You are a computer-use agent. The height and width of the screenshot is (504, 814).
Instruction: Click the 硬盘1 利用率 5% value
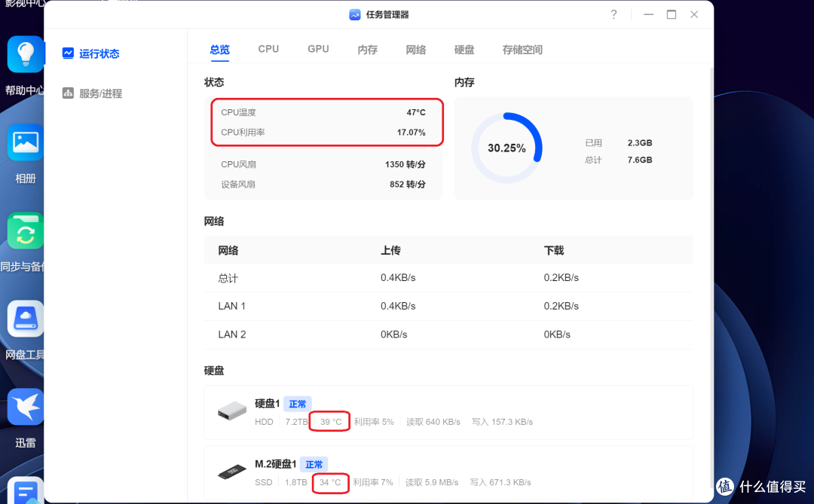[374, 422]
